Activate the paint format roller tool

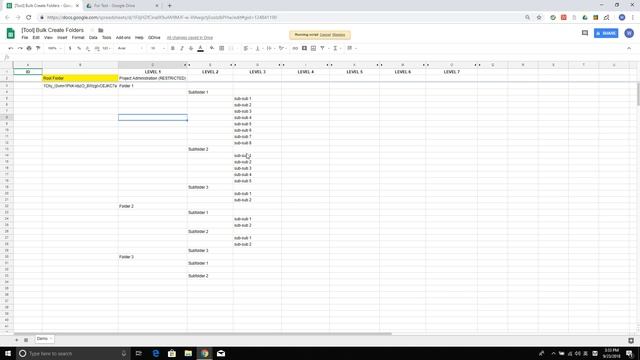coord(38,48)
